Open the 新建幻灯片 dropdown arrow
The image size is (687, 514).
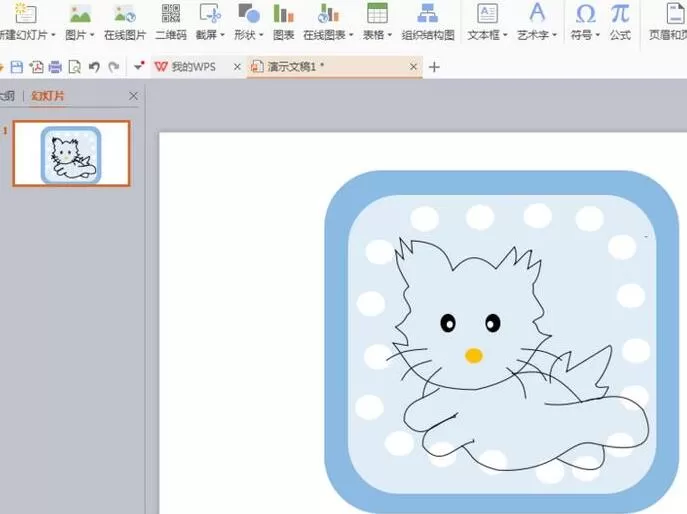53,35
